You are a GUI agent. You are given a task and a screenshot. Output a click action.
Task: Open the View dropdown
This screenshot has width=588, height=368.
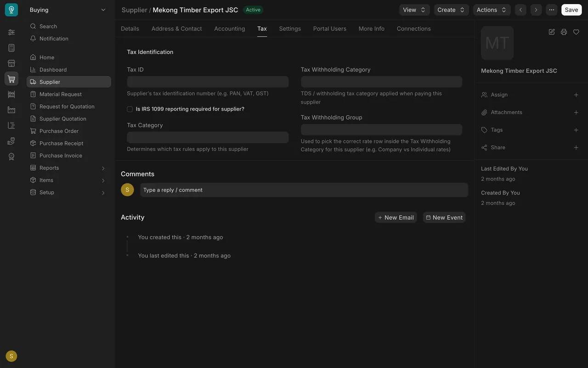(x=414, y=10)
